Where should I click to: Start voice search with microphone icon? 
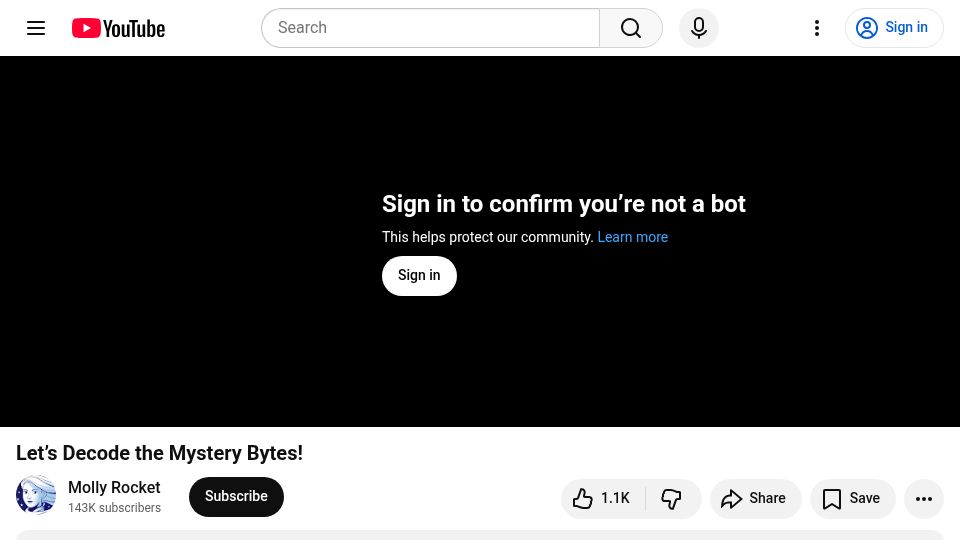coord(699,28)
